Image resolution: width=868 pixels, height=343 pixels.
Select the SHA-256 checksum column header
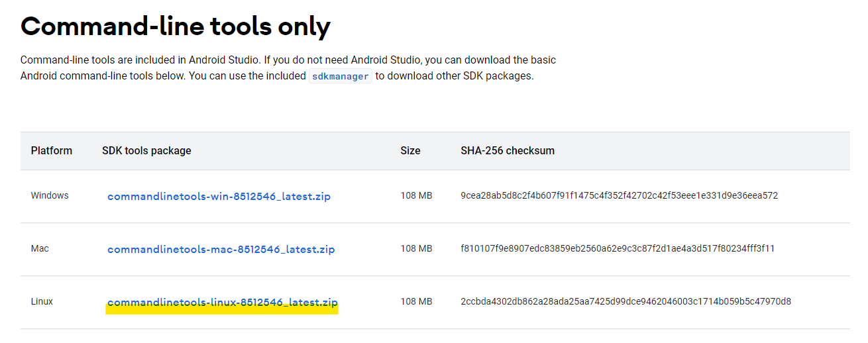(x=508, y=151)
